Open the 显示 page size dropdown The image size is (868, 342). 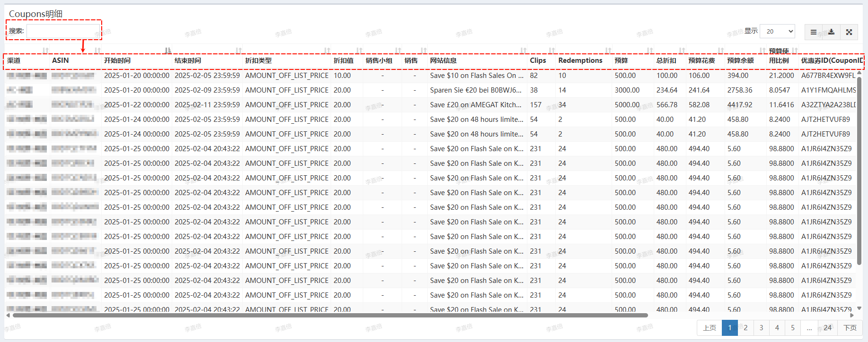pyautogui.click(x=777, y=31)
